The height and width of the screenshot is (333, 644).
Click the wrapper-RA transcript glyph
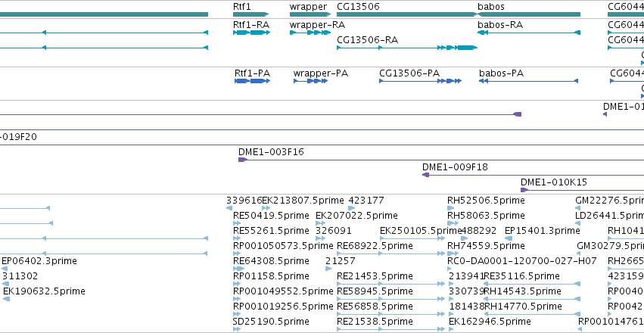pos(310,33)
